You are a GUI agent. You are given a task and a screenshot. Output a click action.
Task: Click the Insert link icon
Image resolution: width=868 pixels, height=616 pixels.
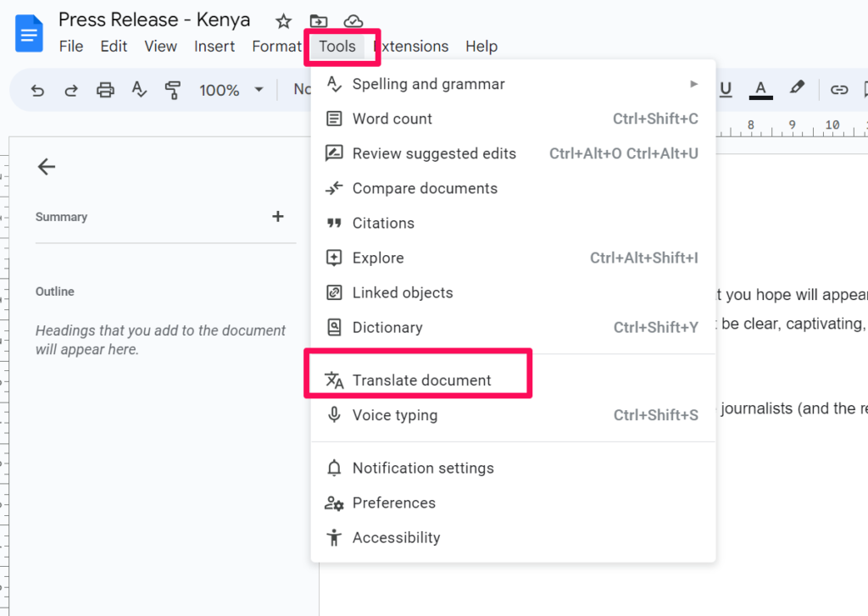pos(839,90)
